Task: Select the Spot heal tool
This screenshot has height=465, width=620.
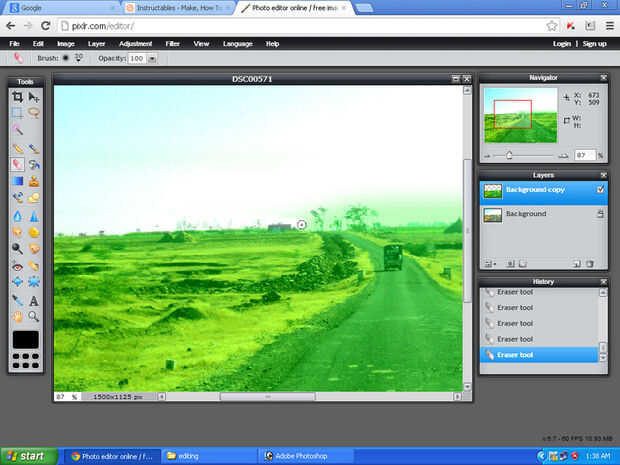Action: [34, 267]
